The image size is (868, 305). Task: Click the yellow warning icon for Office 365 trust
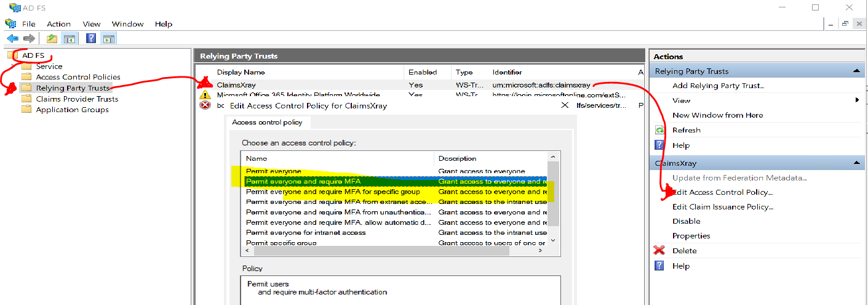pos(205,96)
